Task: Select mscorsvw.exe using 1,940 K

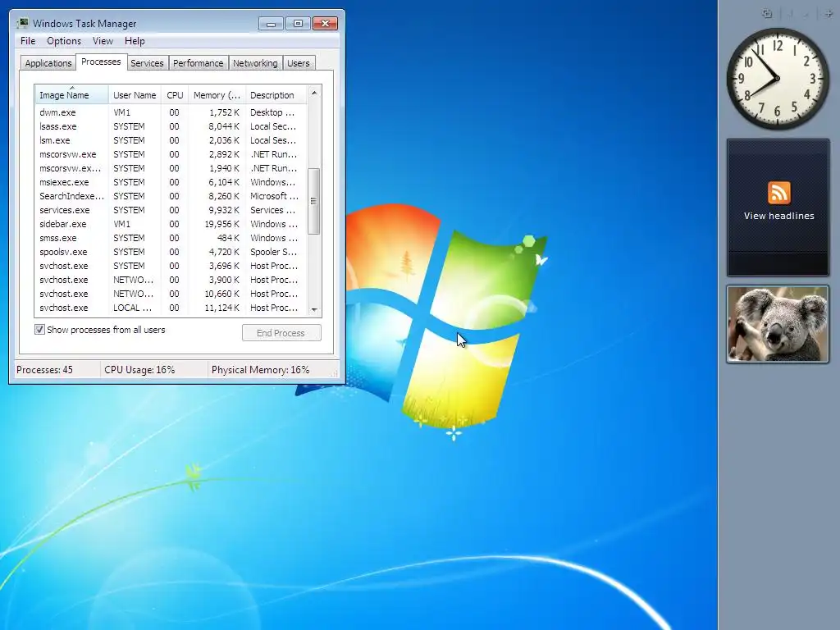Action: point(171,168)
